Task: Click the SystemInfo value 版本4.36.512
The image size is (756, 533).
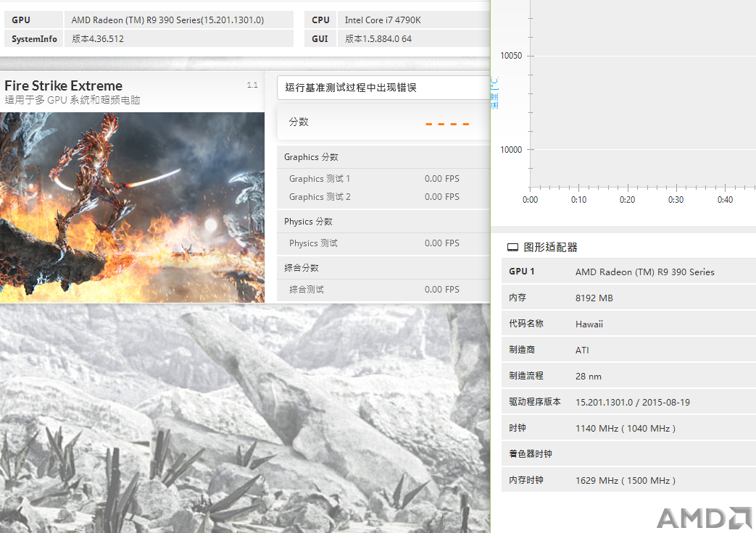Action: (x=98, y=39)
